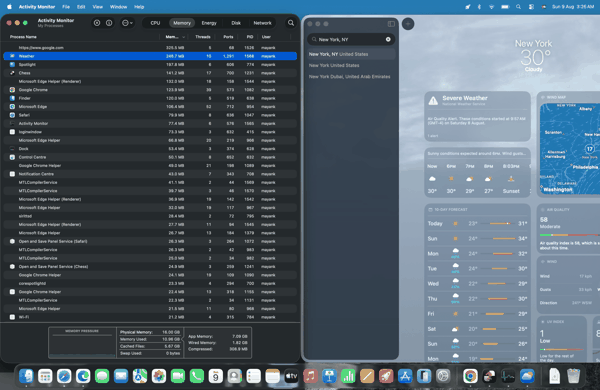Clear the New York search field text
The width and height of the screenshot is (600, 390).
(x=388, y=39)
